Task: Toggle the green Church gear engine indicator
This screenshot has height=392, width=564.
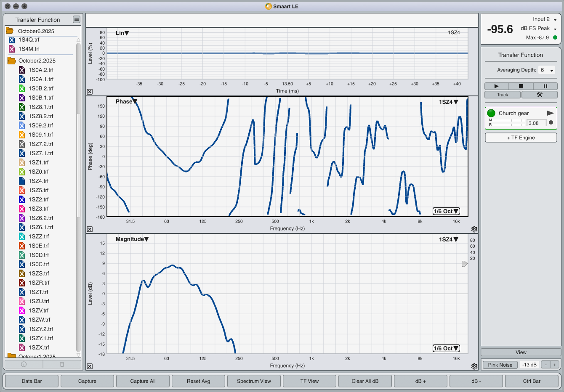Action: coord(491,113)
